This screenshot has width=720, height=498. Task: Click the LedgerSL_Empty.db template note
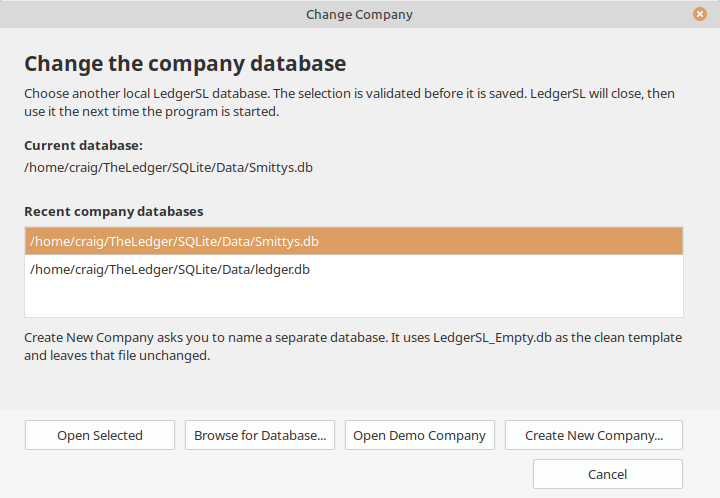click(x=353, y=347)
